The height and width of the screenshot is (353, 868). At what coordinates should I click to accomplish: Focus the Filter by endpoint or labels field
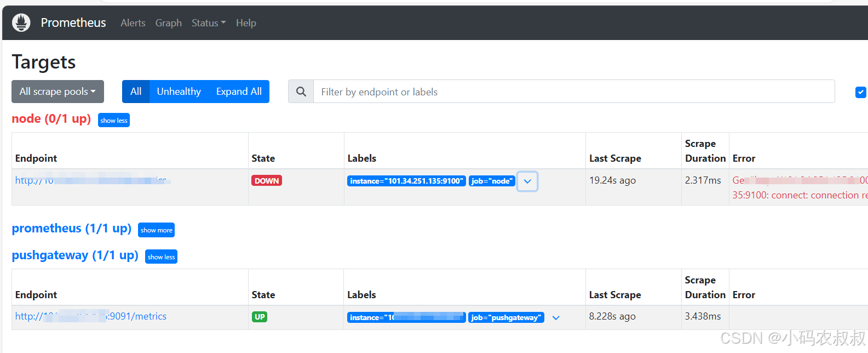tap(574, 92)
